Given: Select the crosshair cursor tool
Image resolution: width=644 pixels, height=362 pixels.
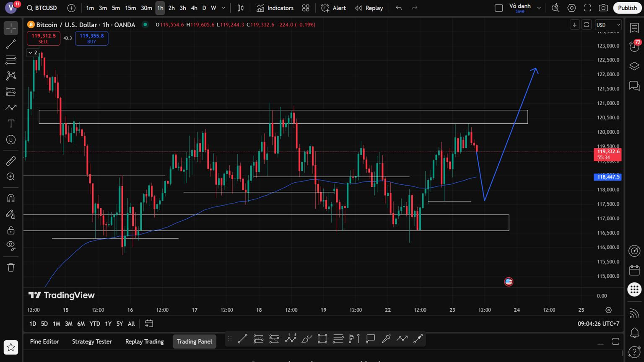Looking at the screenshot, I should (11, 28).
